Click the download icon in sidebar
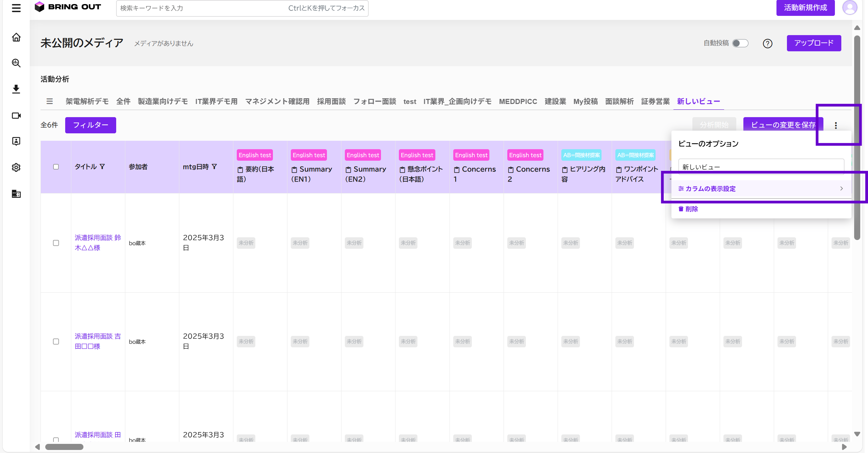Screen dimensions: 868x453 tap(16, 89)
